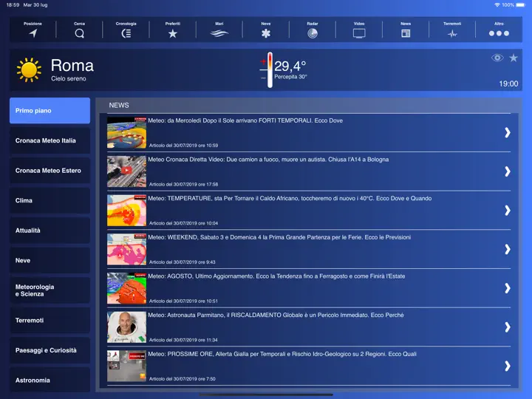This screenshot has height=399, width=532.
Task: Tap the Posizione location arrow icon
Action: point(33,33)
